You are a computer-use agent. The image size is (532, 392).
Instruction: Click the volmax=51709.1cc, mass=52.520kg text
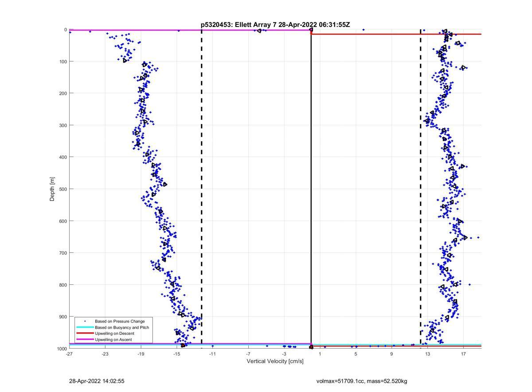pos(362,381)
